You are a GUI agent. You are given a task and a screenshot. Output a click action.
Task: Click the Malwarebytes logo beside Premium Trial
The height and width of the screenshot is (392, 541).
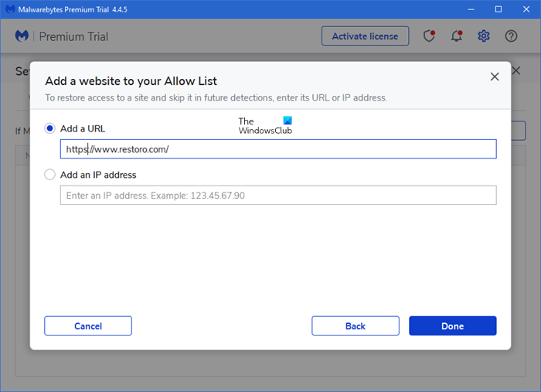tap(22, 36)
